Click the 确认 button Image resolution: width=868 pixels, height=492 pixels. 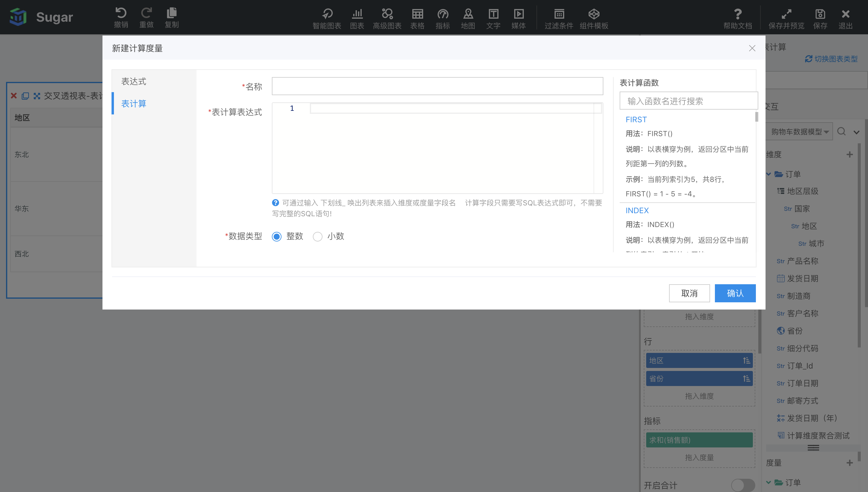click(x=735, y=293)
